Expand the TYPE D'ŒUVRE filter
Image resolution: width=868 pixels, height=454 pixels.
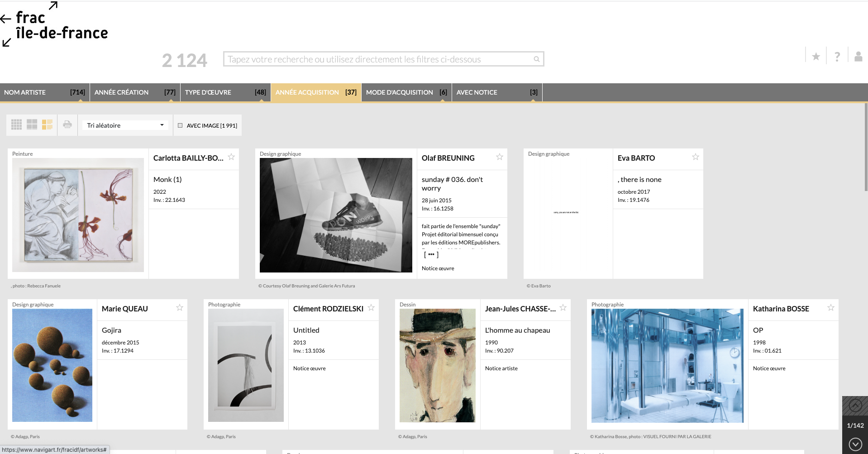(225, 92)
